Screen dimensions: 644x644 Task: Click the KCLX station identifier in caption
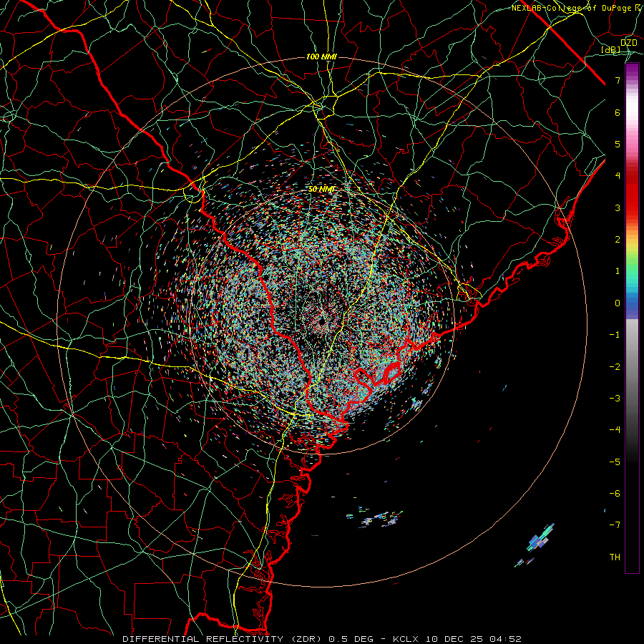click(406, 639)
